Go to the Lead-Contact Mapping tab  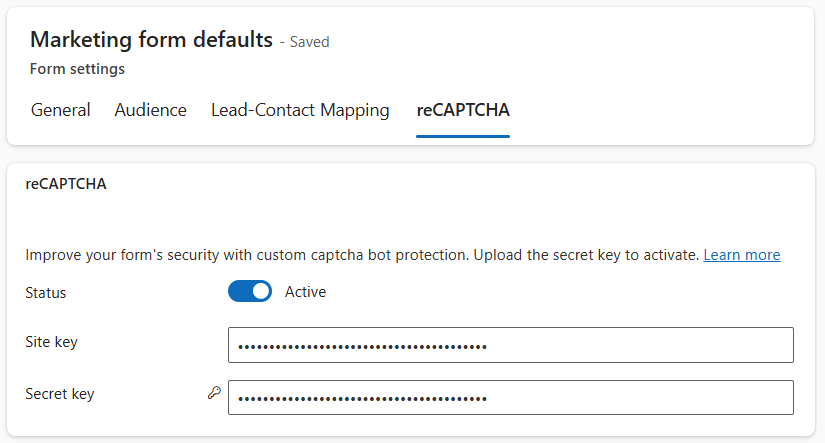(x=300, y=110)
